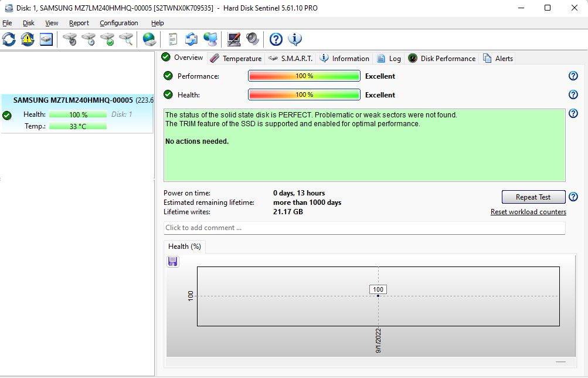
Task: Click the Reset workload counters link
Action: pos(528,212)
